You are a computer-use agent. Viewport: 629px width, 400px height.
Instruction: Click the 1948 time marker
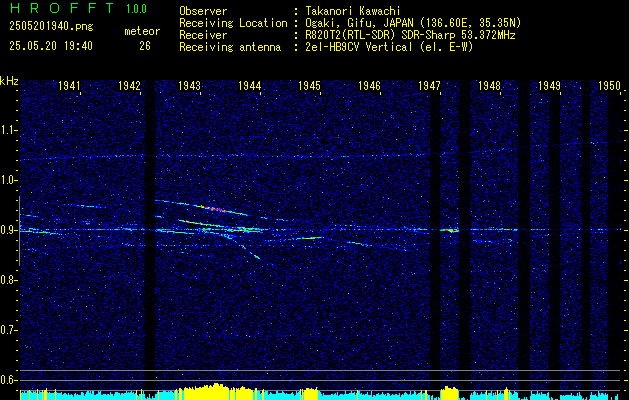pyautogui.click(x=489, y=86)
